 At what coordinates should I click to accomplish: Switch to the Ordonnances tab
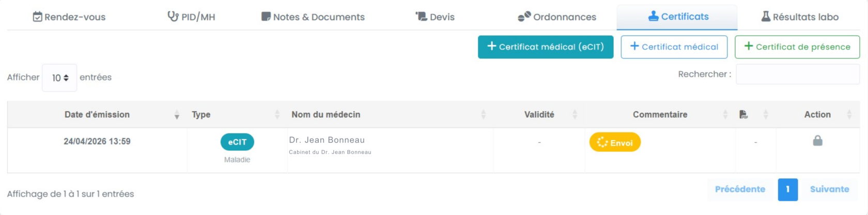(x=557, y=17)
